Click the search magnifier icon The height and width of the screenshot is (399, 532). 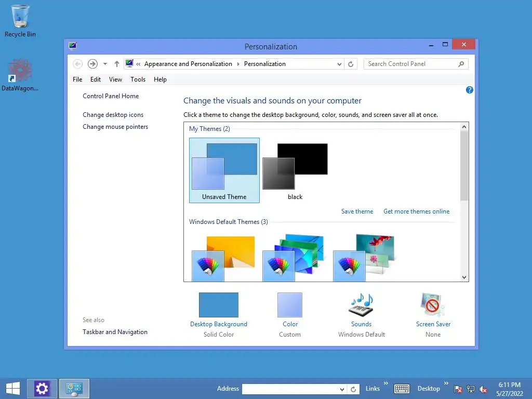[x=461, y=64]
